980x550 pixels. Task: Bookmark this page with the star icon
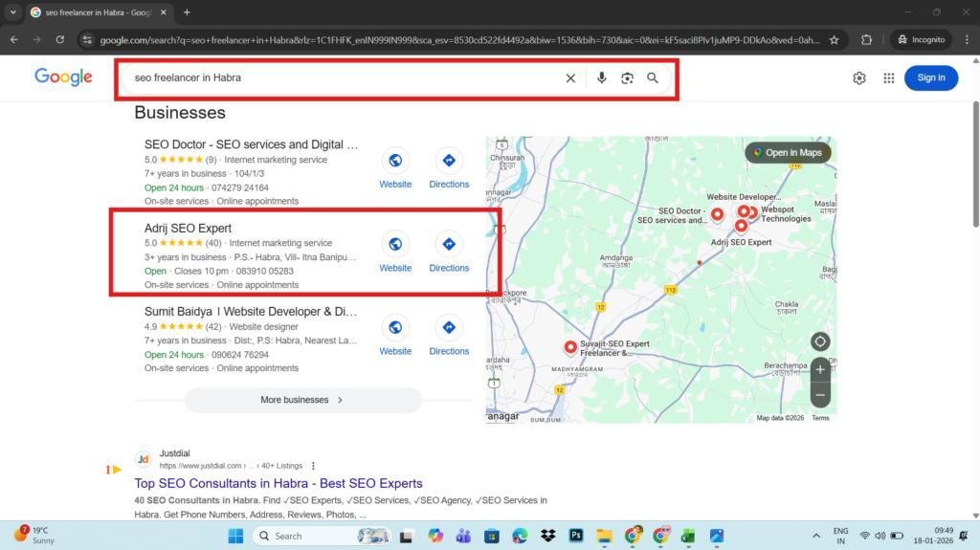834,40
